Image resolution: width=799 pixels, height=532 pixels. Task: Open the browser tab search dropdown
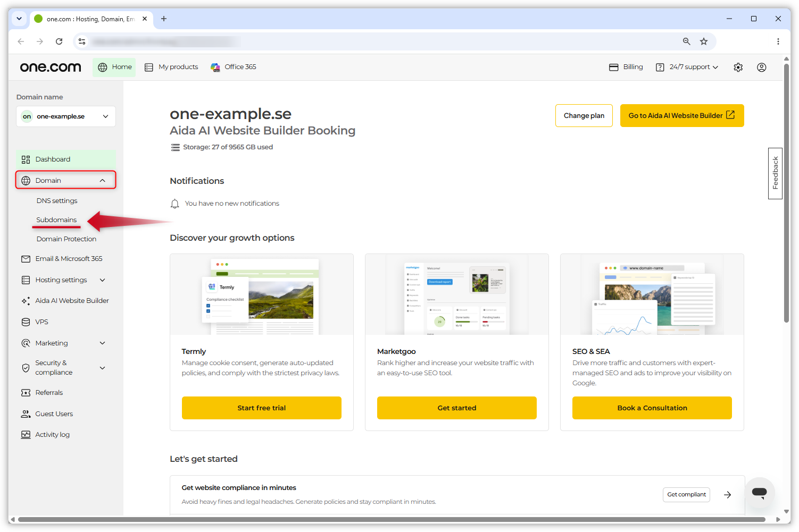tap(19, 19)
